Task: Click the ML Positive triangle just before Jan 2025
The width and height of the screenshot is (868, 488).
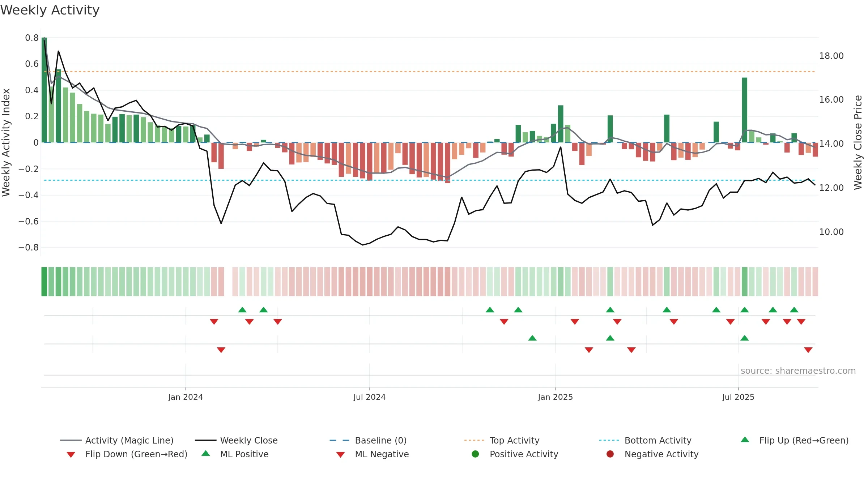Action: (x=532, y=338)
